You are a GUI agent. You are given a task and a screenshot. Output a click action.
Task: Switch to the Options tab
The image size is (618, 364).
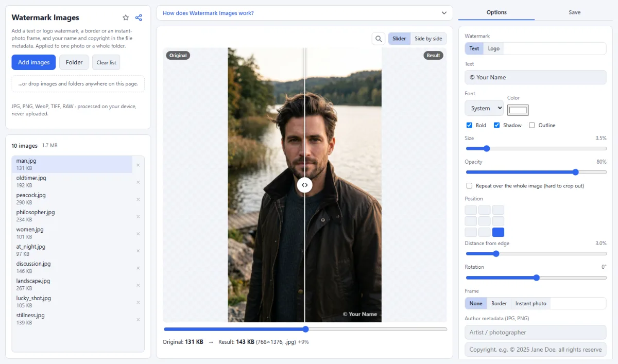(496, 12)
